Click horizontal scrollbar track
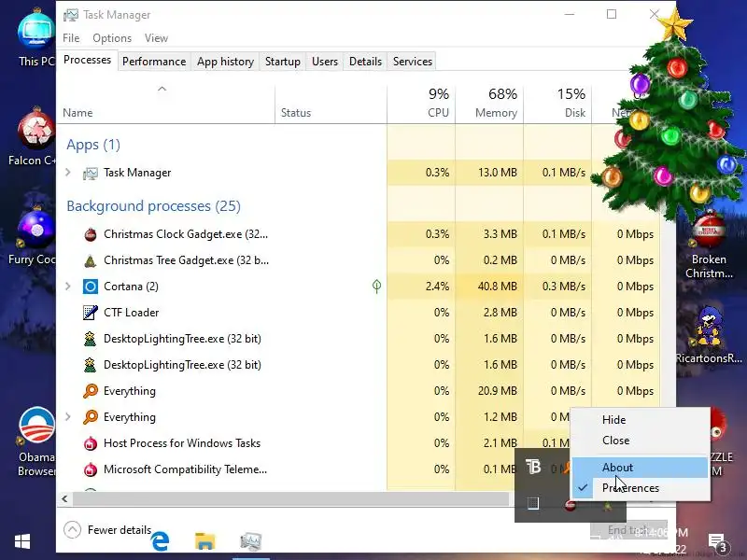 coord(290,498)
